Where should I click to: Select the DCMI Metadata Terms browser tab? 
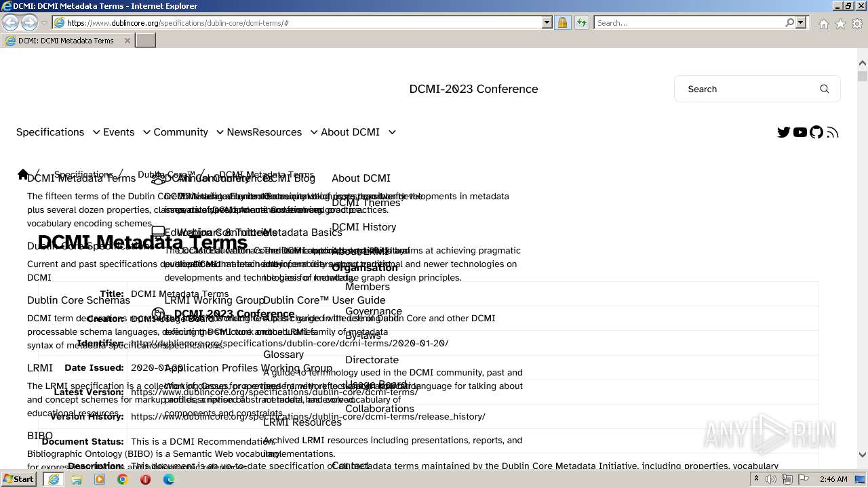pyautogui.click(x=66, y=41)
